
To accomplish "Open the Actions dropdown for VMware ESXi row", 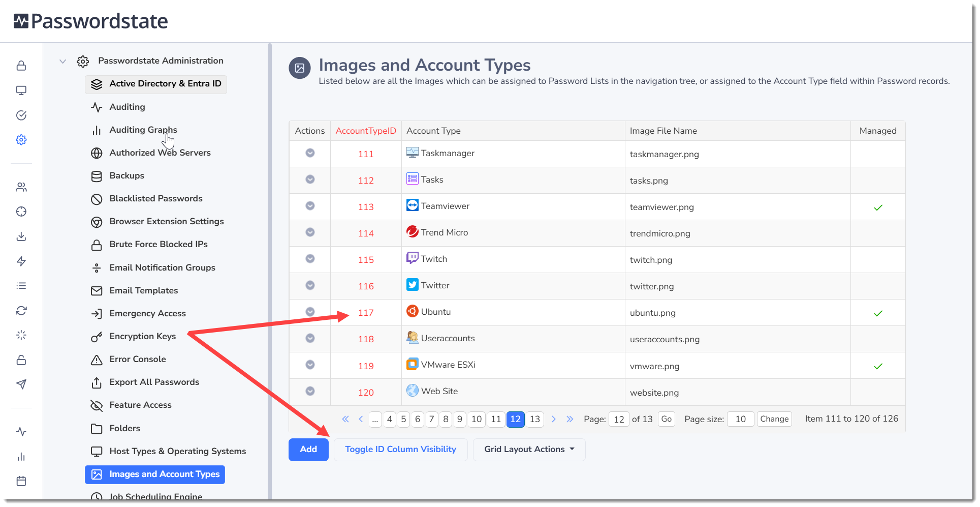I will click(x=310, y=365).
